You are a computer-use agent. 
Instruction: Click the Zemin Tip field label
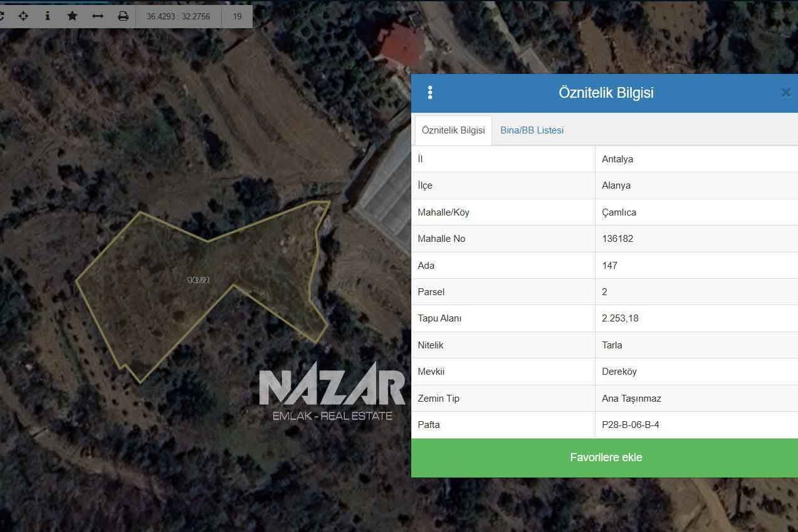click(x=439, y=399)
